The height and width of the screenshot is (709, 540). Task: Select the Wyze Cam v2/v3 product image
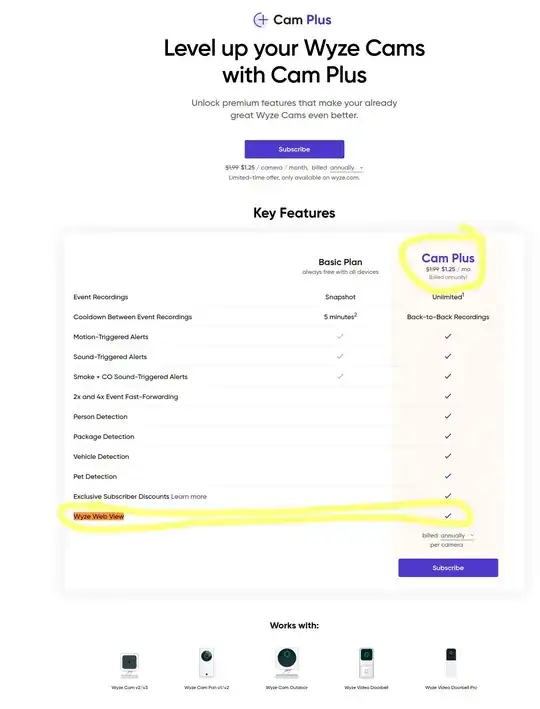[129, 665]
